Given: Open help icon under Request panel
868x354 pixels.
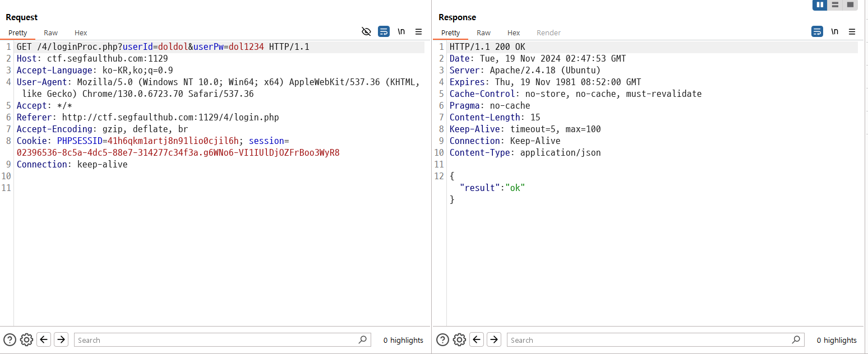Looking at the screenshot, I should (x=10, y=339).
